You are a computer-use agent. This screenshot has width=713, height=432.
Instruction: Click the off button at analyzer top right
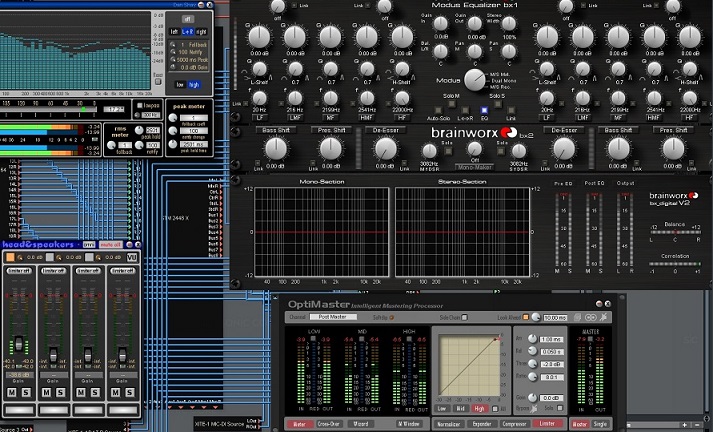(x=187, y=19)
